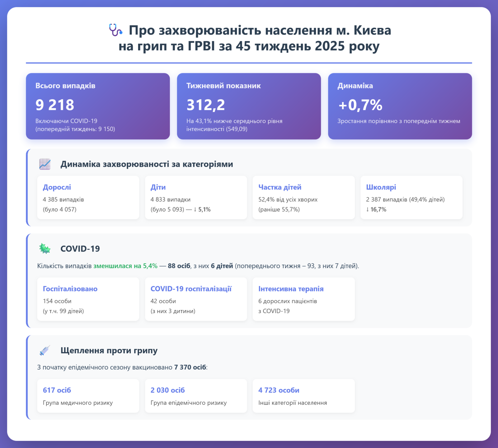The height and width of the screenshot is (448, 498).
Task: Click the chart icon near "Динаміка захворюваності"
Action: (45, 164)
